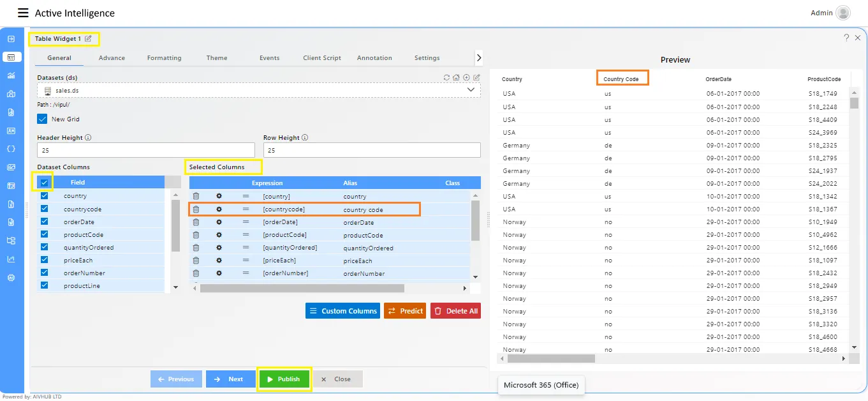The width and height of the screenshot is (868, 401).
Task: Click the Previous button
Action: (x=176, y=379)
